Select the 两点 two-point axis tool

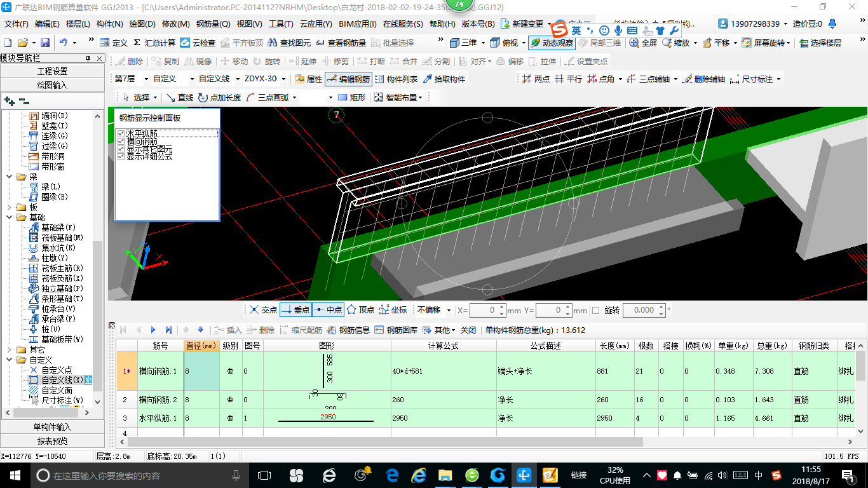point(536,79)
